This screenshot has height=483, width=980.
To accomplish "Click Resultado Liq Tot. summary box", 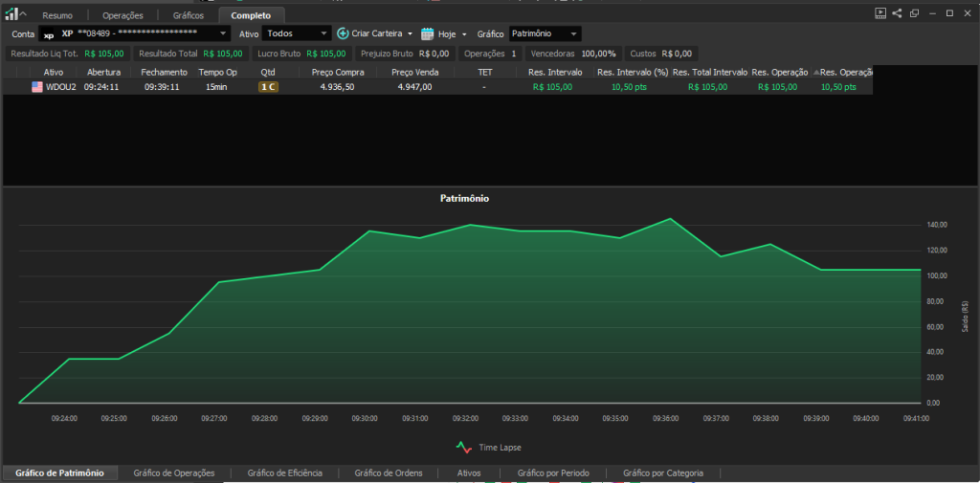I will pyautogui.click(x=68, y=54).
